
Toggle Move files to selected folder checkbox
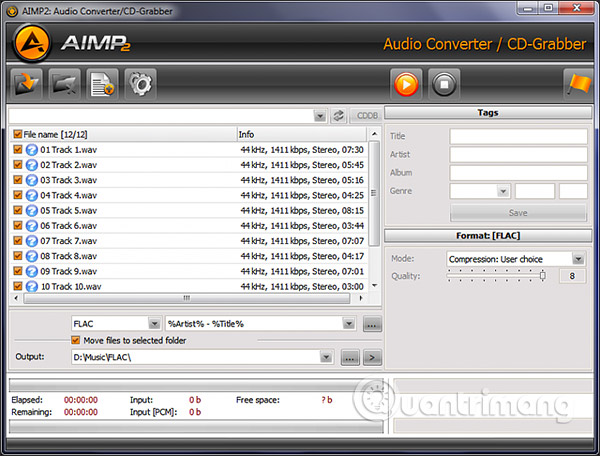76,340
